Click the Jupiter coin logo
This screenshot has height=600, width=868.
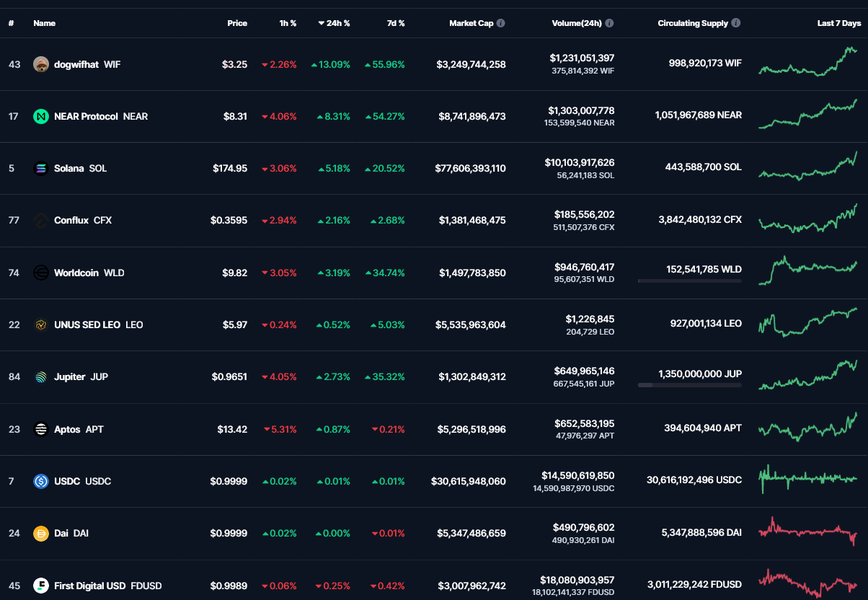point(41,376)
